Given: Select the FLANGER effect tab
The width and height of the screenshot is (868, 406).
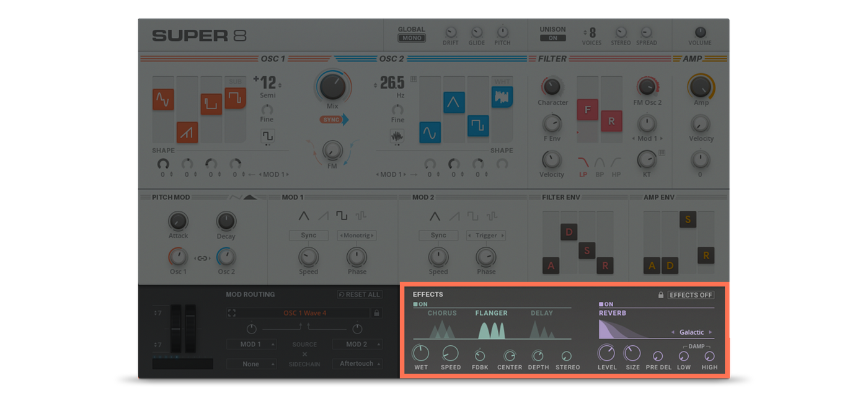Looking at the screenshot, I should (492, 313).
